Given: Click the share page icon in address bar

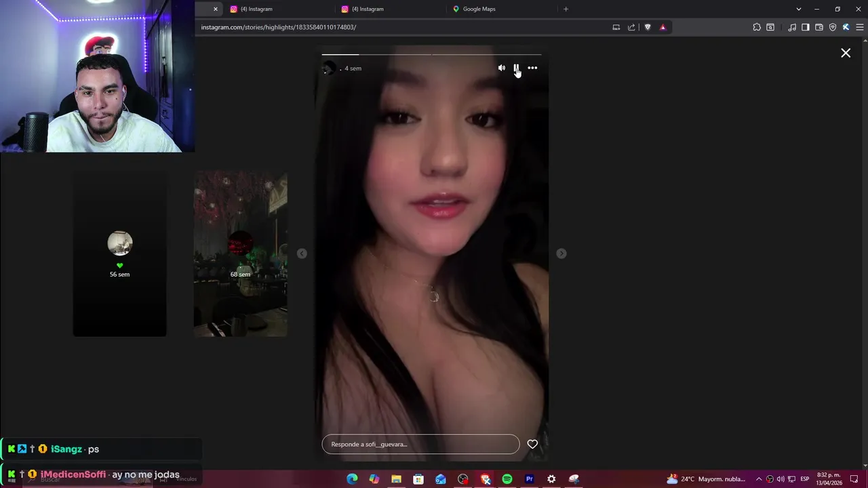Looking at the screenshot, I should tap(631, 27).
